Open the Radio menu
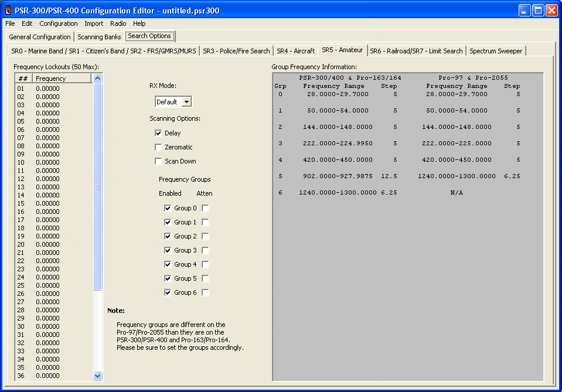The image size is (562, 392). click(x=118, y=23)
